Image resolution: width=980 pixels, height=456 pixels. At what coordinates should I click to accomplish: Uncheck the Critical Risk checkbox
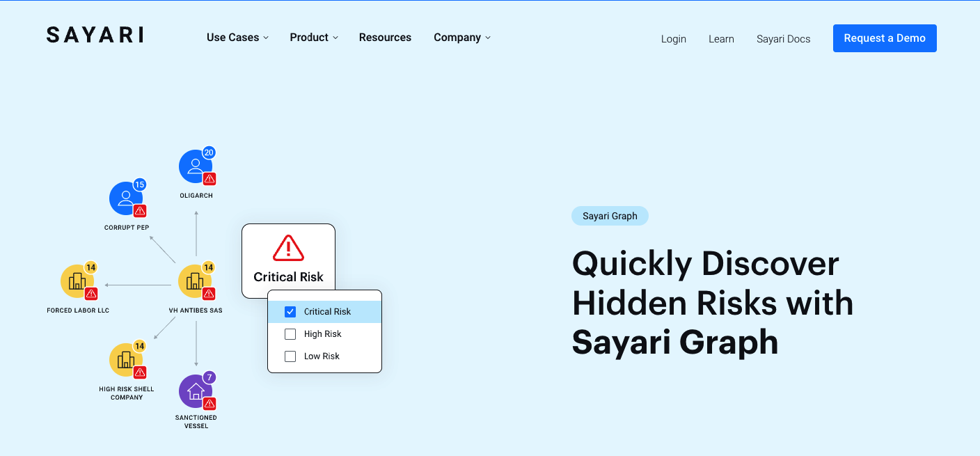(x=290, y=312)
